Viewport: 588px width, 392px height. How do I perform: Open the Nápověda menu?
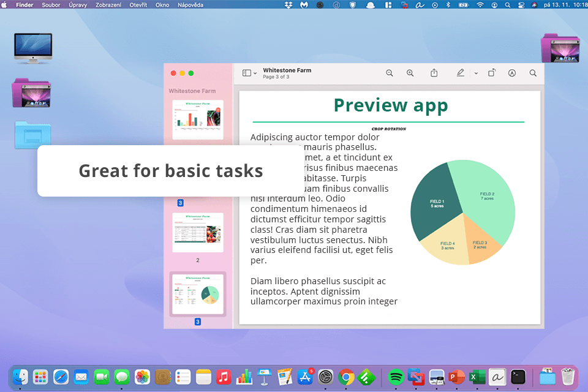click(190, 5)
